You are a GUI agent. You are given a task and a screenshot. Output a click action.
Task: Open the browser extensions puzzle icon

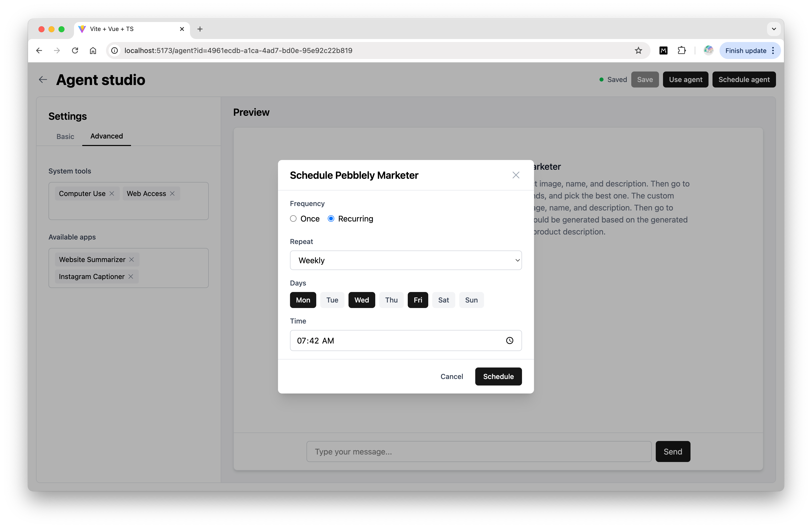pyautogui.click(x=681, y=50)
